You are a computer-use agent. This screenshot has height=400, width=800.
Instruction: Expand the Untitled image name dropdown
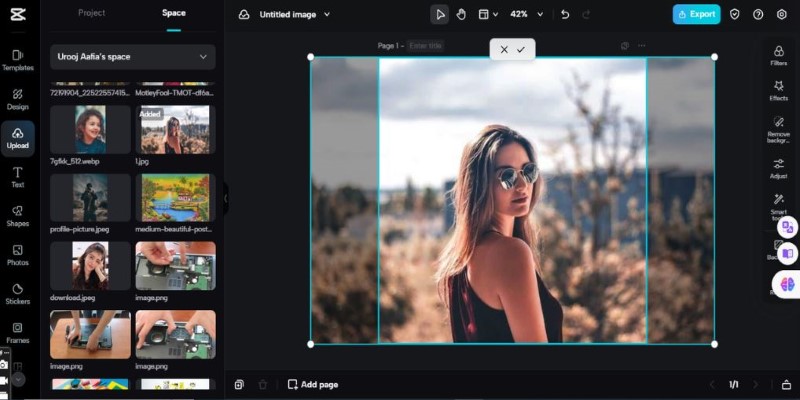click(x=294, y=15)
